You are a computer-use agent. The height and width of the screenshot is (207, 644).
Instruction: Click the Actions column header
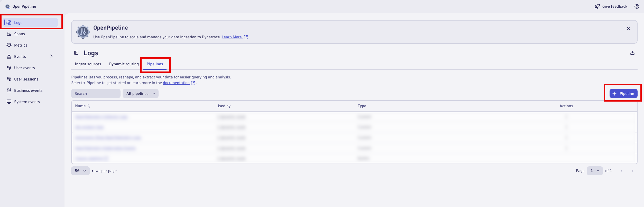tap(566, 106)
